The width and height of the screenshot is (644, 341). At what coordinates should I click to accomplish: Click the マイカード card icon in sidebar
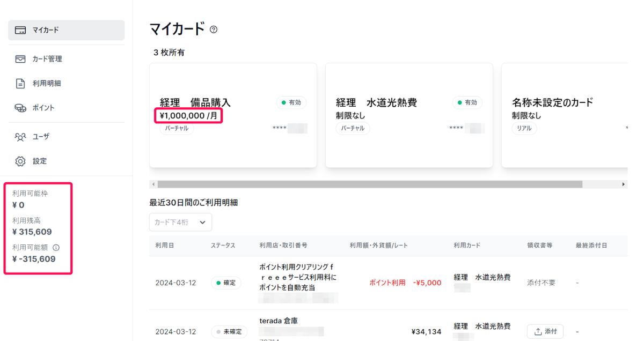point(20,30)
